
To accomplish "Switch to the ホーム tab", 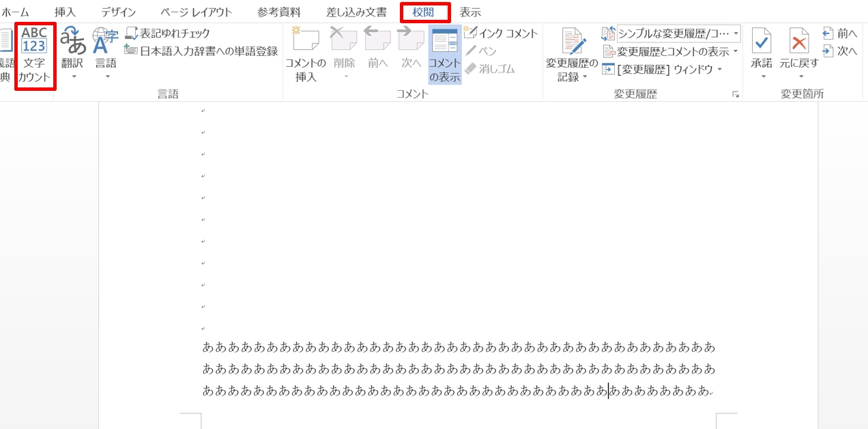I will pyautogui.click(x=15, y=12).
